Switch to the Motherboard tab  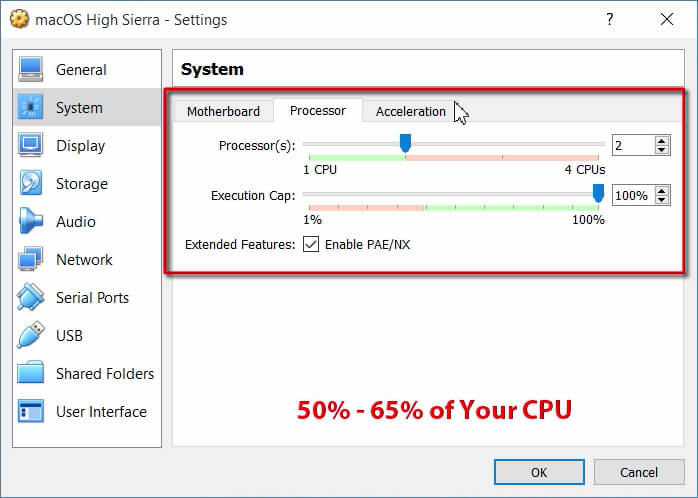(223, 111)
